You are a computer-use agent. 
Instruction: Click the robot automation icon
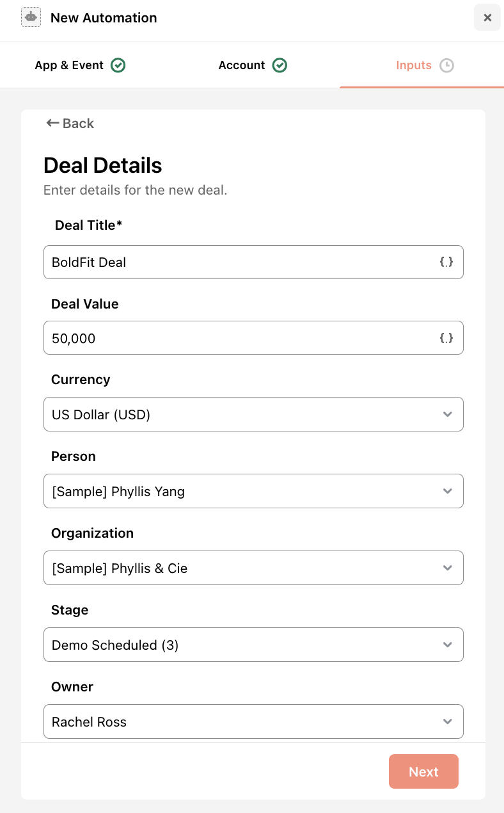(x=31, y=17)
